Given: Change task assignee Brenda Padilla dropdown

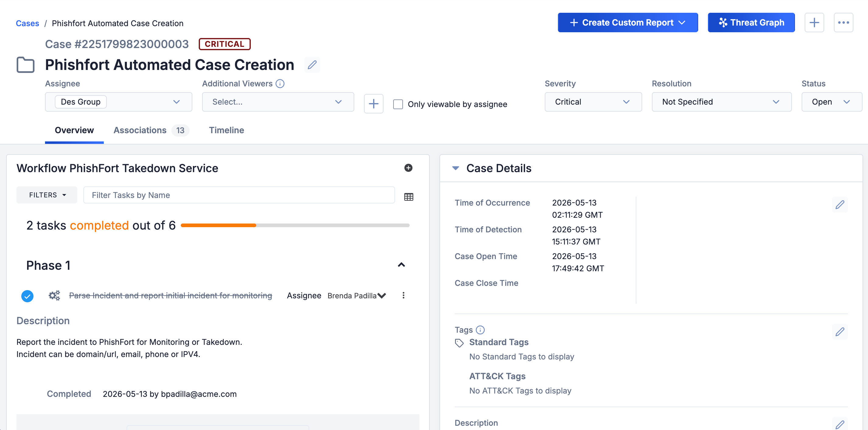Looking at the screenshot, I should (356, 296).
